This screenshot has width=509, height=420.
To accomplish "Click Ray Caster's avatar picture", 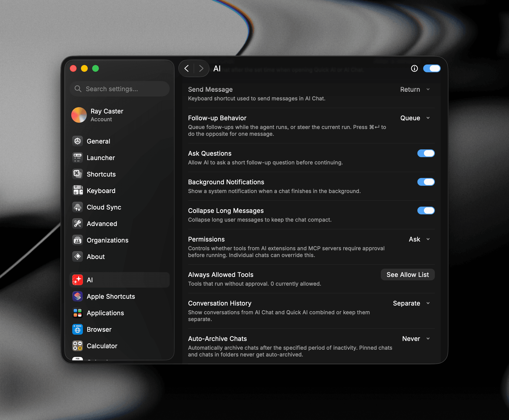I will click(79, 115).
